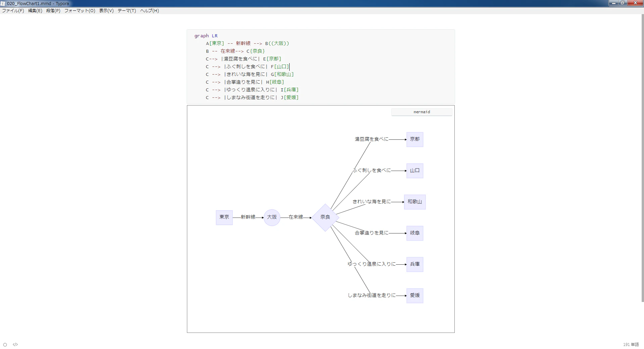Click the 奈良 diamond node
Image resolution: width=644 pixels, height=349 pixels.
click(x=325, y=217)
